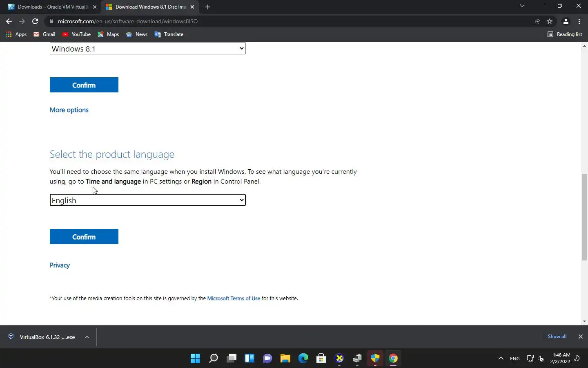Go back to the previous page
Screen dimensions: 588x368
[9, 21]
